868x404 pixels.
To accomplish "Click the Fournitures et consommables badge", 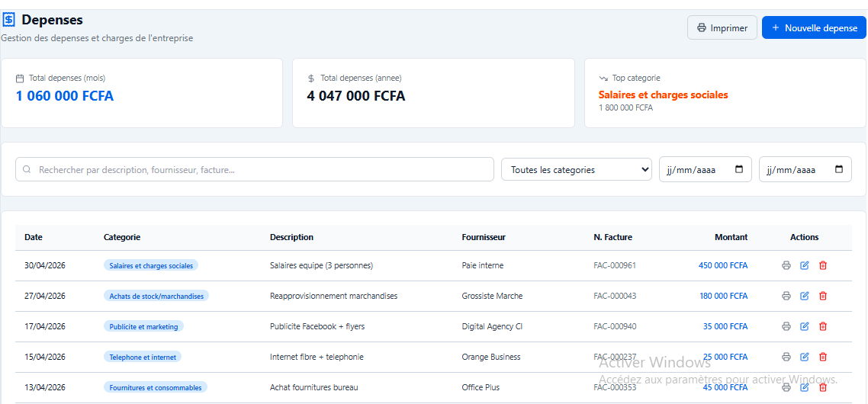I will tap(156, 387).
